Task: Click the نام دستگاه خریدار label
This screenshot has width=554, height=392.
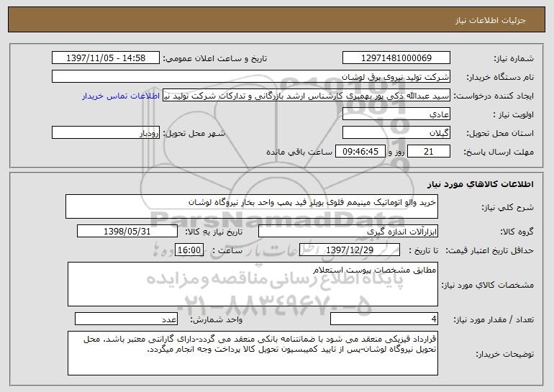Action: [500, 78]
